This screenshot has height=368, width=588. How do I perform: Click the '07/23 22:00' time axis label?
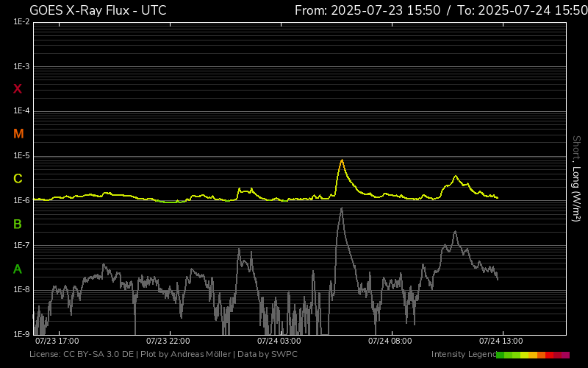168,341
